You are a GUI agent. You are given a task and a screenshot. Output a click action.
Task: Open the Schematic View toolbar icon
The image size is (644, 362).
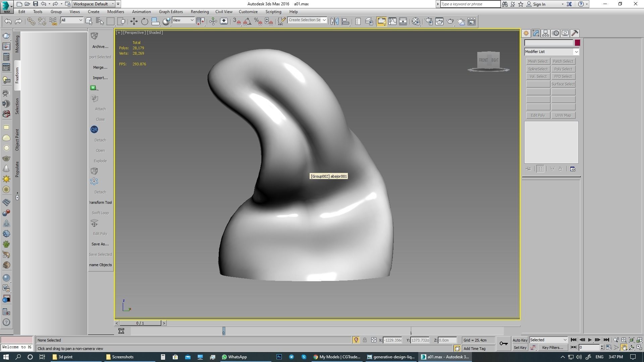pos(403,21)
